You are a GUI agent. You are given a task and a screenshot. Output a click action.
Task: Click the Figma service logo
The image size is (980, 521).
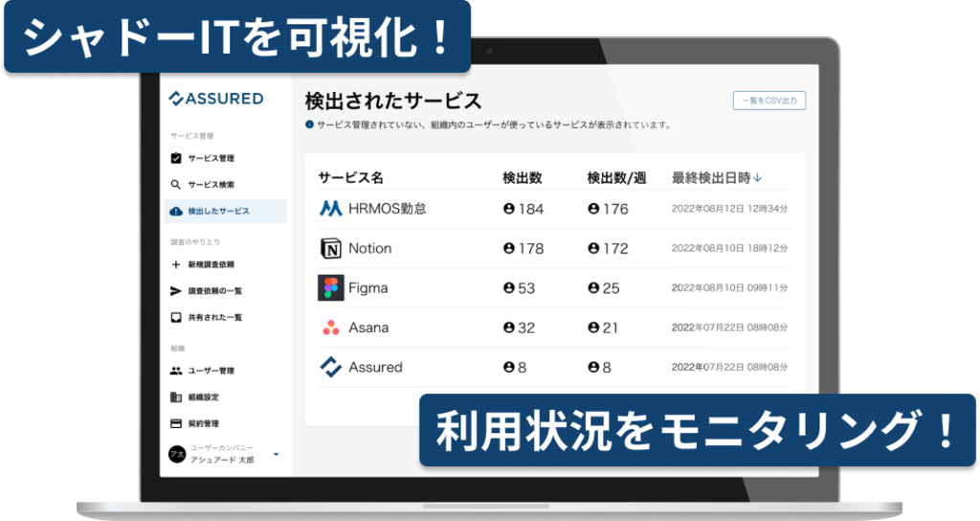pos(330,287)
